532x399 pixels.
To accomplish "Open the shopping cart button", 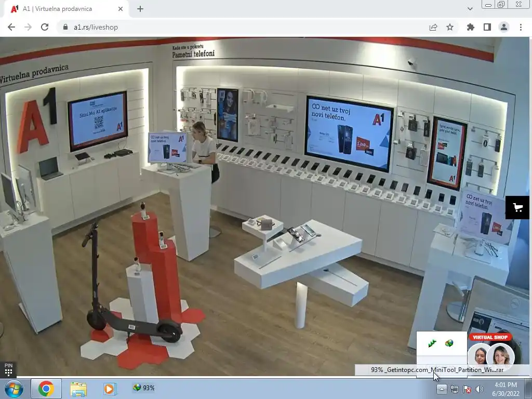I will click(x=517, y=207).
